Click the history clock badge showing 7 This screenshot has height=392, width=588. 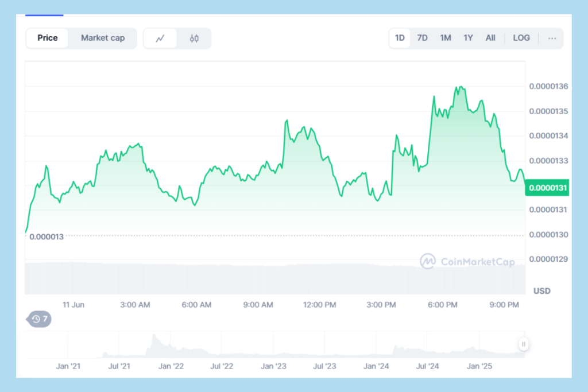point(40,319)
